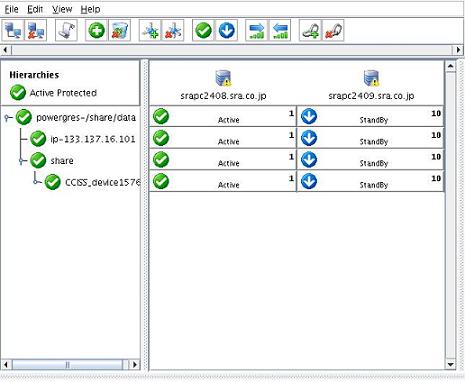Click the blue down-arrow Out of Service toolbar icon
The width and height of the screenshot is (465, 382).
pos(226,30)
